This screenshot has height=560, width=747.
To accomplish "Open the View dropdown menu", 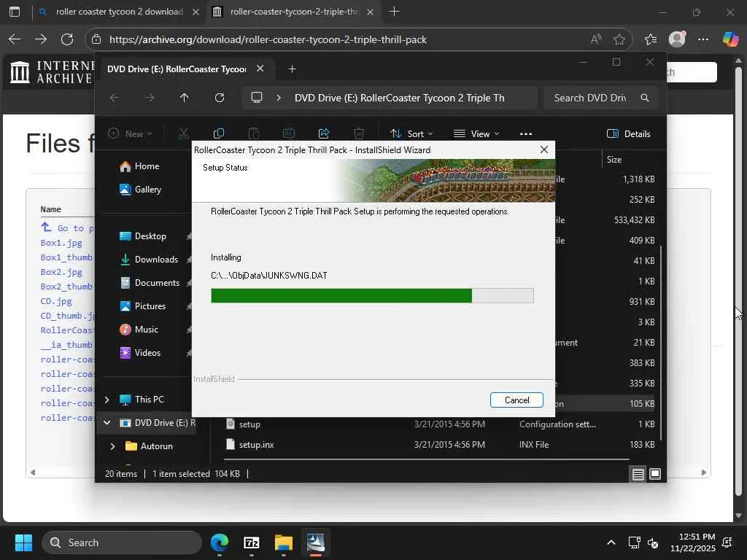I will pyautogui.click(x=476, y=134).
